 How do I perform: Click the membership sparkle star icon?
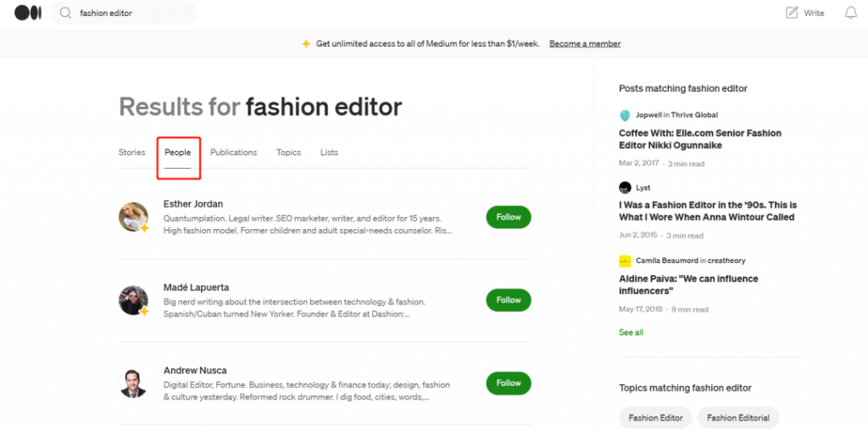click(305, 43)
